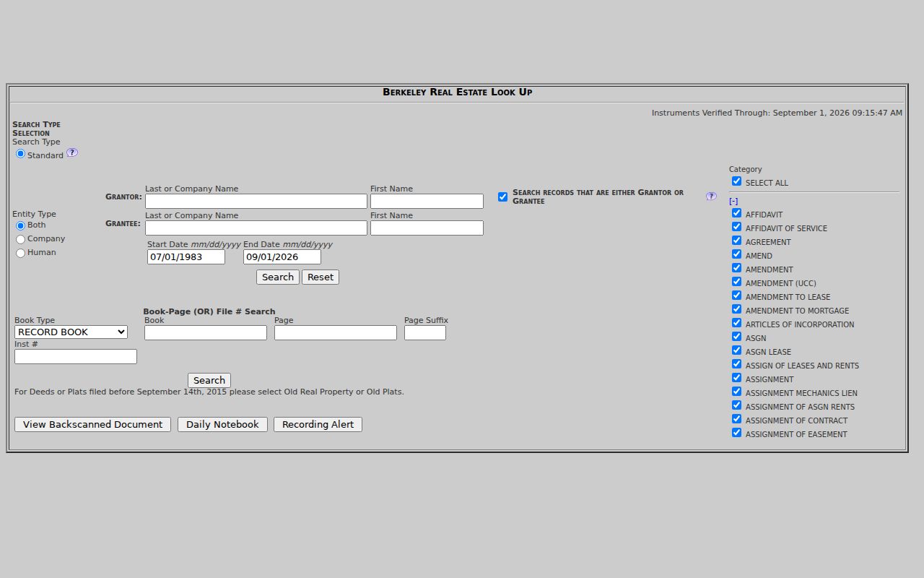Open the Daily Notebook
The image size is (924, 578).
click(x=222, y=425)
